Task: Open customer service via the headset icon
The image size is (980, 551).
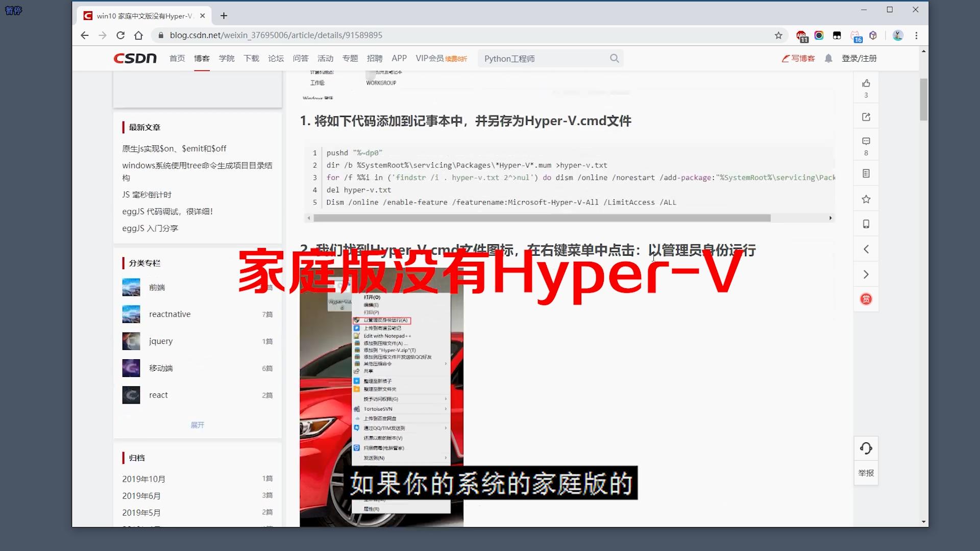Action: point(866,448)
